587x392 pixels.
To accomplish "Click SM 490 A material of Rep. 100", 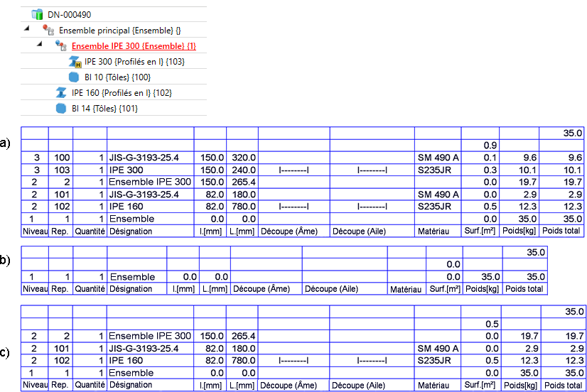I will click(x=438, y=158).
